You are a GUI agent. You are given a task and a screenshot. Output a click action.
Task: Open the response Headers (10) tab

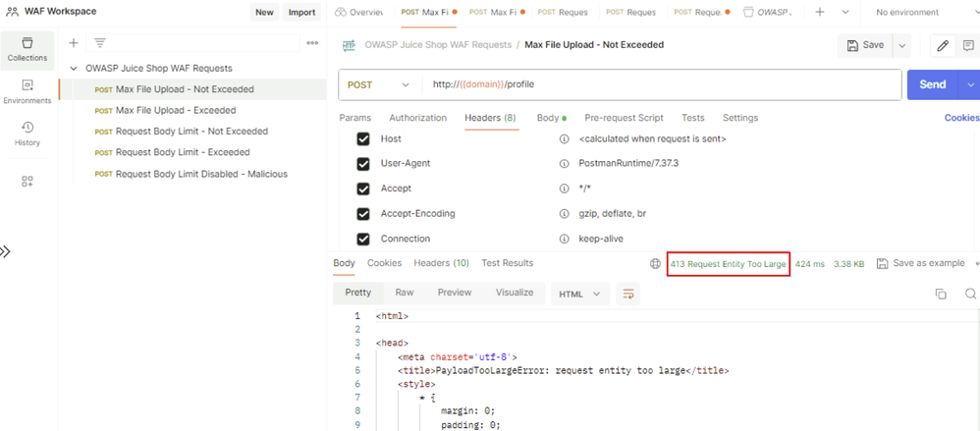(441, 263)
